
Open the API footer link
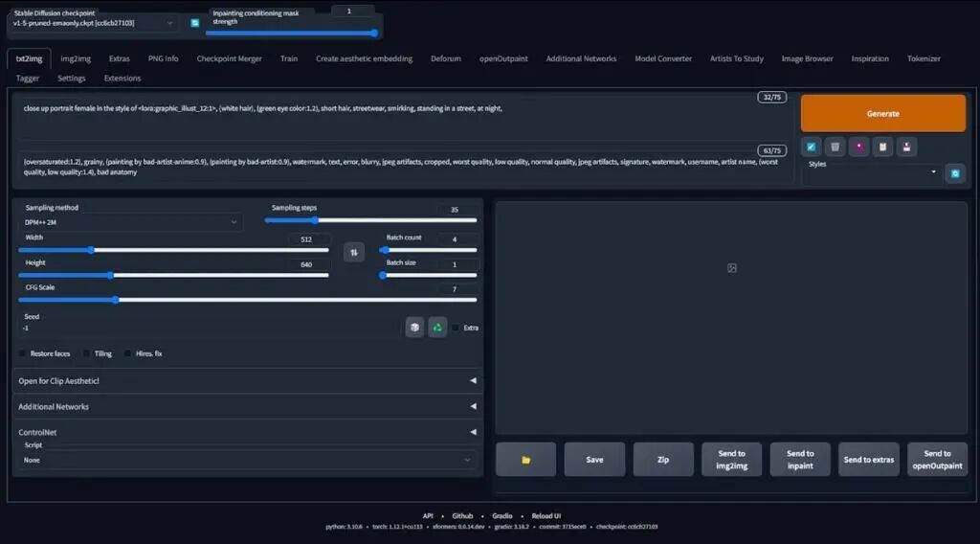(x=428, y=516)
